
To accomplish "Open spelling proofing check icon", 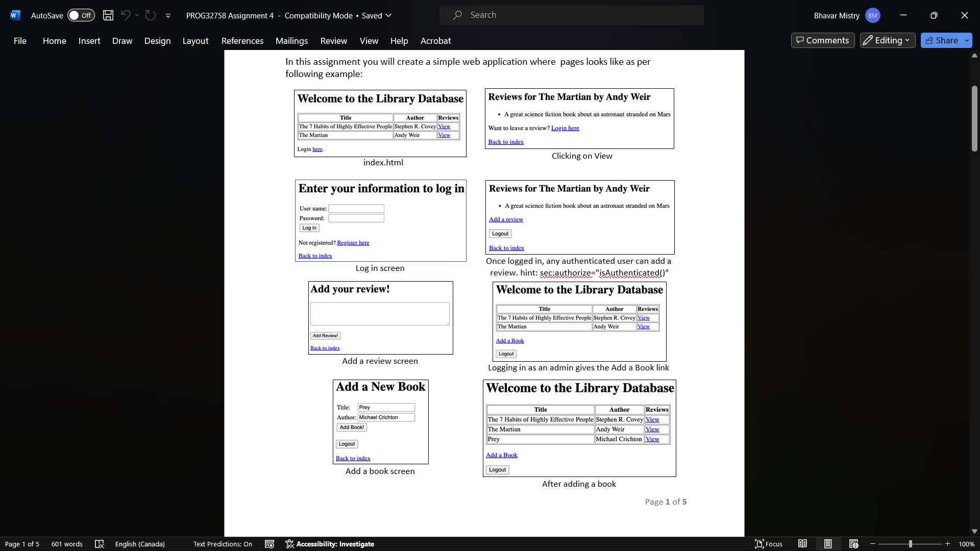I will [x=100, y=544].
